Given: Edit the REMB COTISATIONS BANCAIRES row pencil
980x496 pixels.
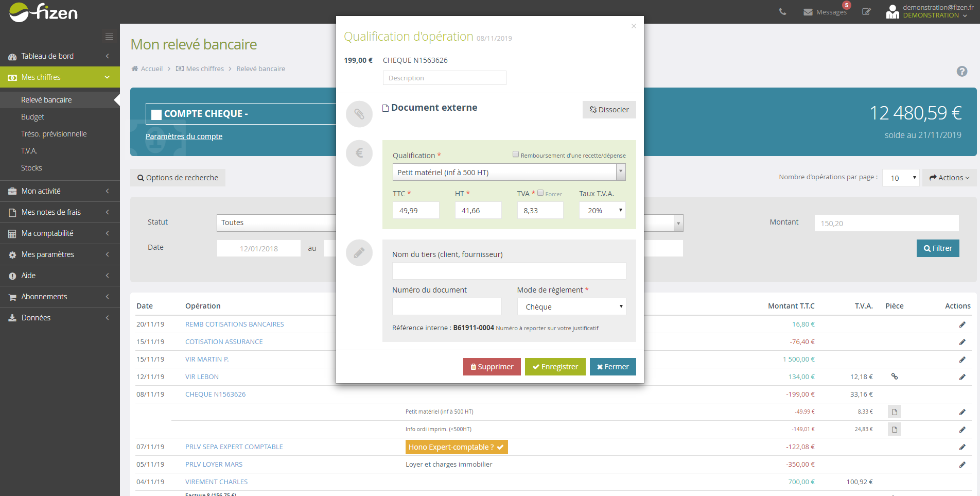Looking at the screenshot, I should point(962,324).
